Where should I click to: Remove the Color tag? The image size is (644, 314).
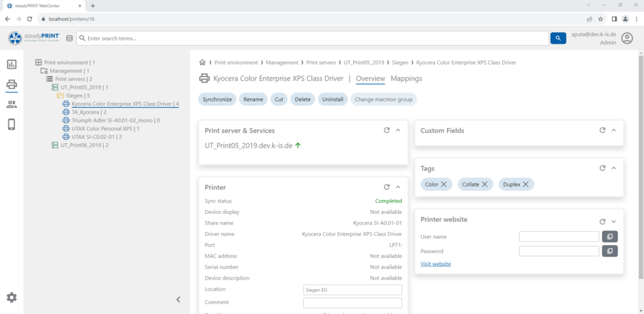443,185
